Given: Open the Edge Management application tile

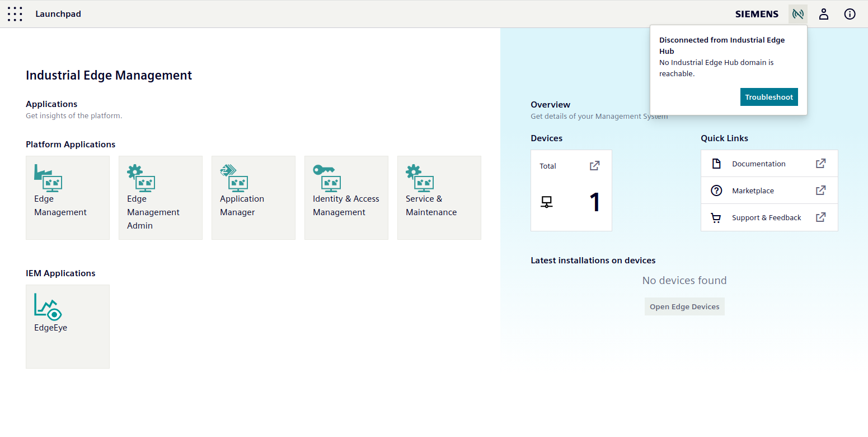Looking at the screenshot, I should pos(68,198).
